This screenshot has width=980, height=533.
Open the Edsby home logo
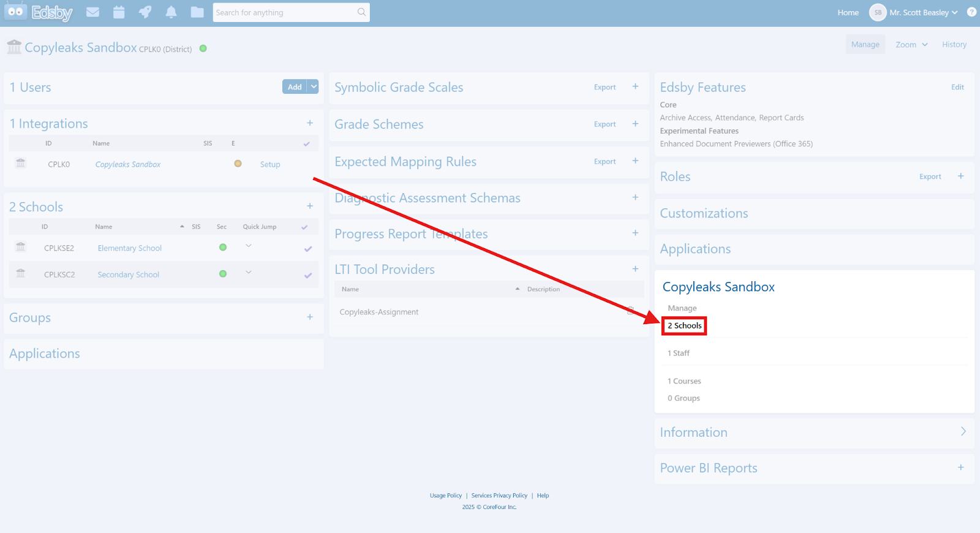pos(38,12)
